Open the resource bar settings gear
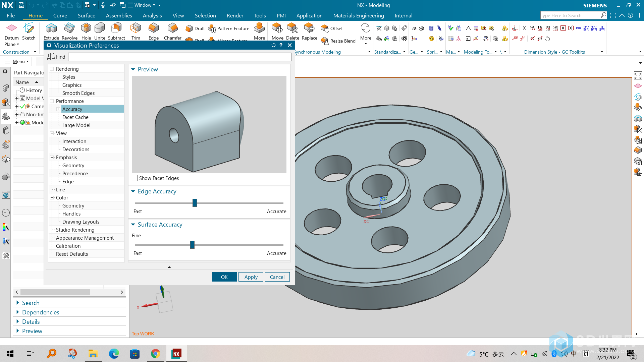Viewport: 644px width, 362px height. tap(5, 71)
